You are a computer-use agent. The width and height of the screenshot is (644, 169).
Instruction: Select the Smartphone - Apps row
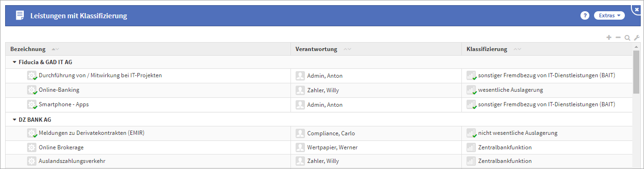[x=319, y=104]
